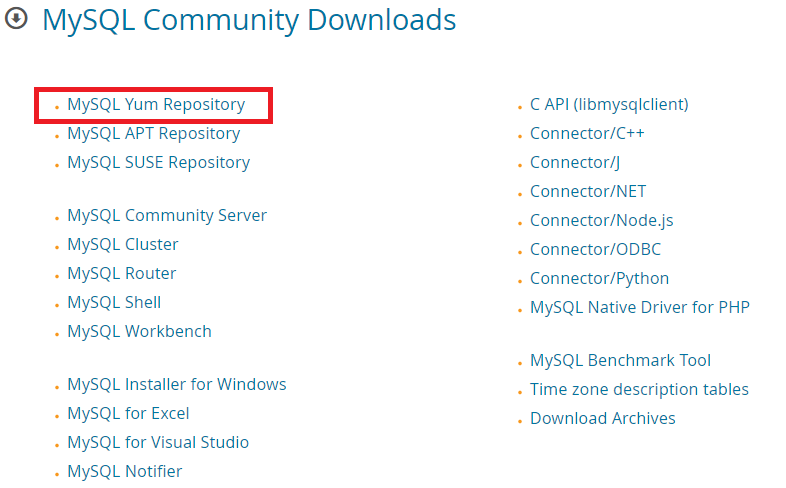786x488 pixels.
Task: Click the download icon beside the page title
Action: (16, 19)
